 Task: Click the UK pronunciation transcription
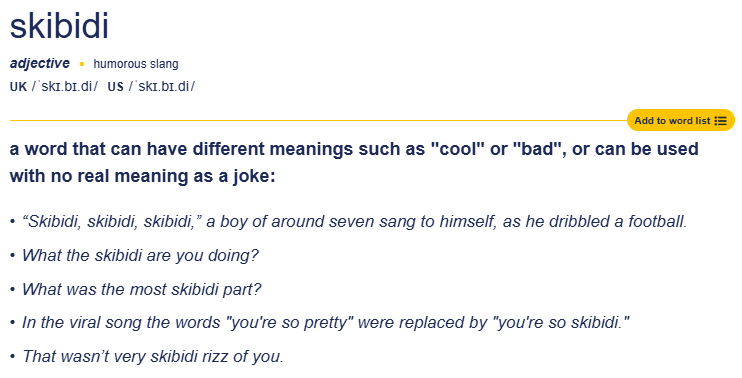65,87
